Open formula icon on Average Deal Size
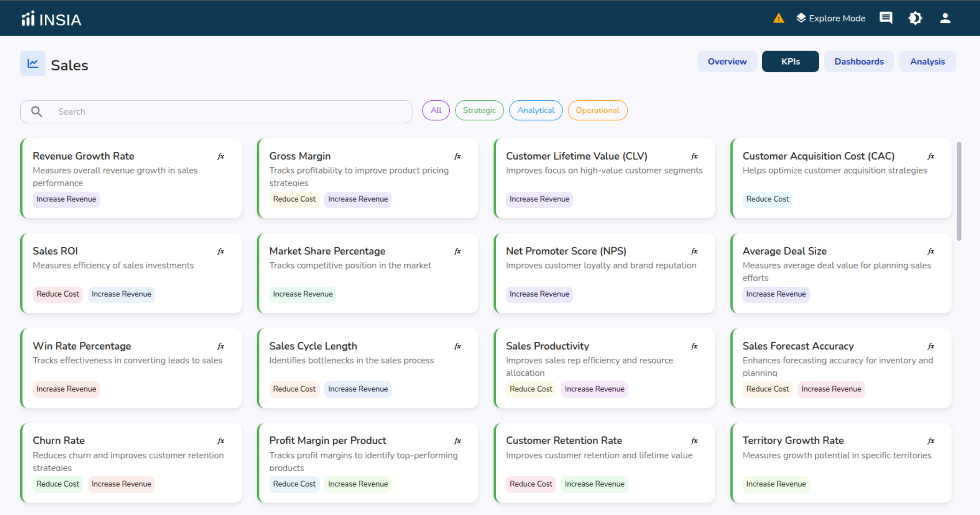Viewport: 980px width, 515px height. click(931, 251)
